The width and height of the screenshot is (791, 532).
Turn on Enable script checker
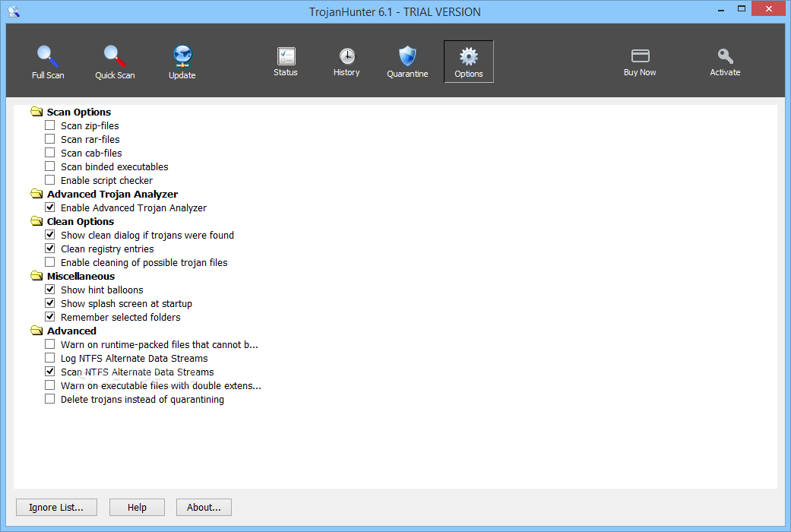click(x=50, y=179)
